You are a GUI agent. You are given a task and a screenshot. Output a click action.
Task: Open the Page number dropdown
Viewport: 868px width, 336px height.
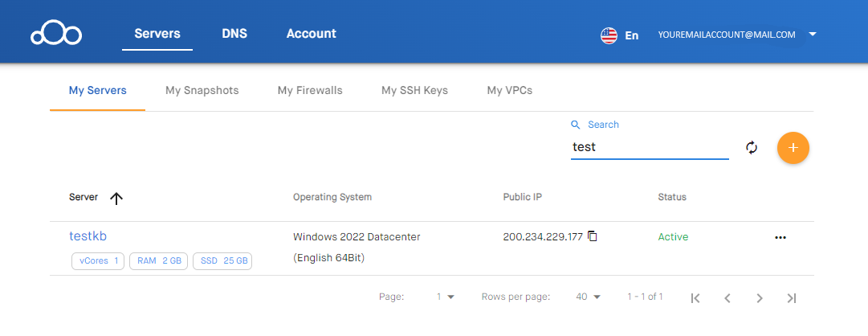coord(445,297)
